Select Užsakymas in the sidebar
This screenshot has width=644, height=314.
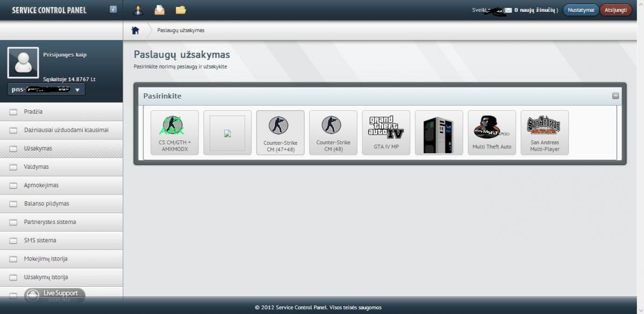pyautogui.click(x=62, y=148)
